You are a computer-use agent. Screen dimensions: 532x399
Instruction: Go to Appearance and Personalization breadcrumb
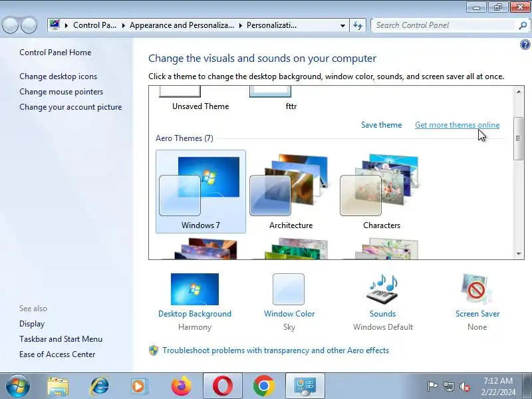[182, 25]
